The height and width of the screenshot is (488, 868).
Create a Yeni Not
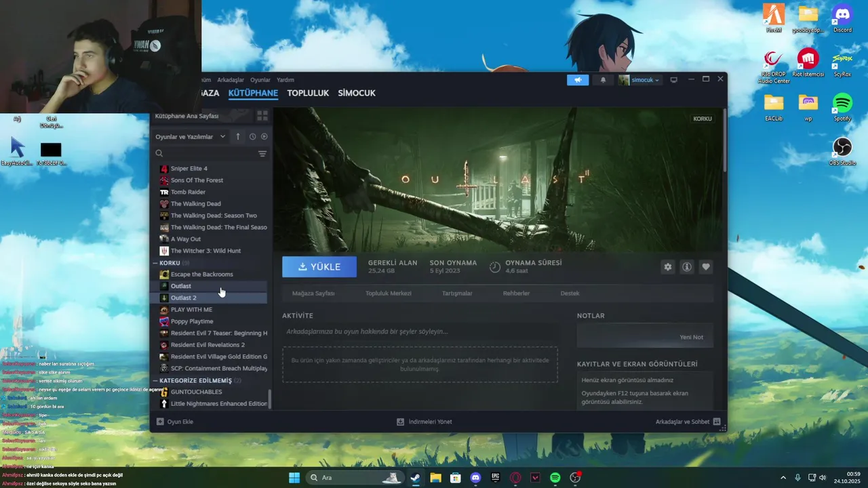click(x=691, y=337)
